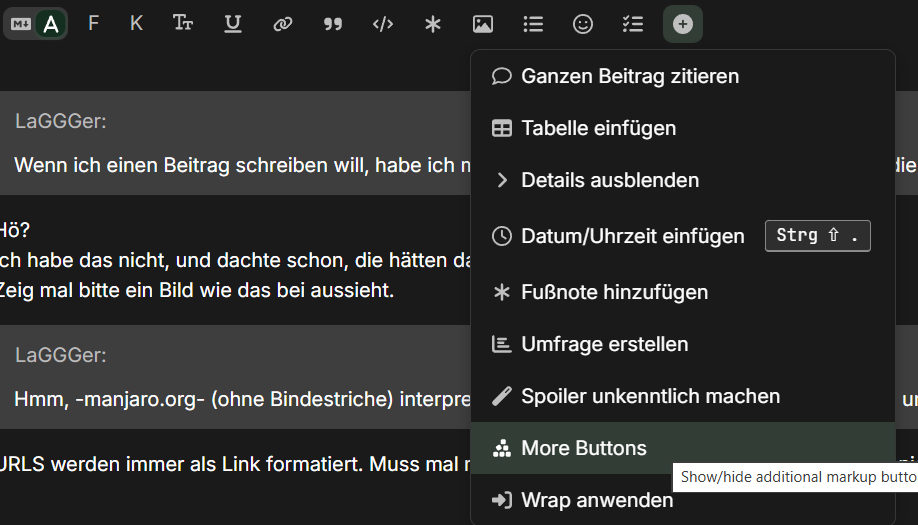Pick Details ausblenden with the chevron

610,180
